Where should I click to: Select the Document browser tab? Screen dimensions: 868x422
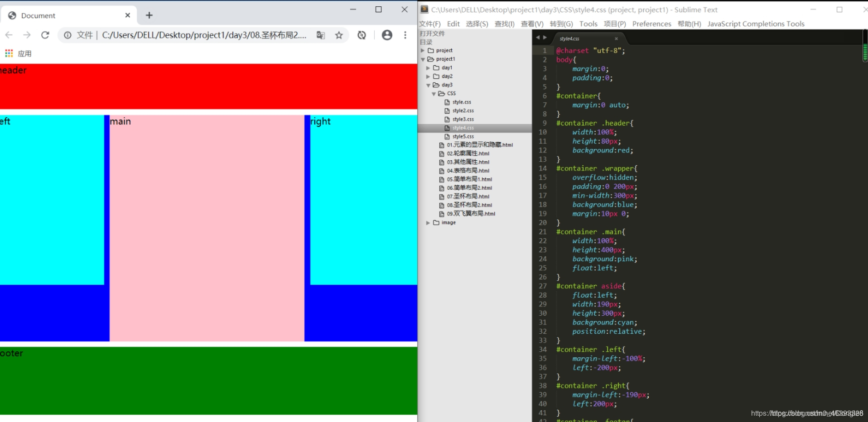(x=69, y=15)
